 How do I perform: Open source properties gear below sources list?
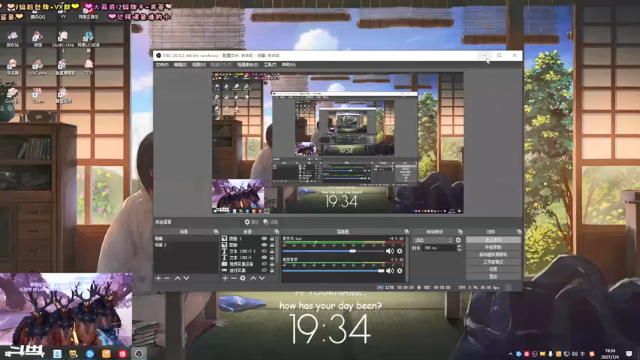pos(242,278)
